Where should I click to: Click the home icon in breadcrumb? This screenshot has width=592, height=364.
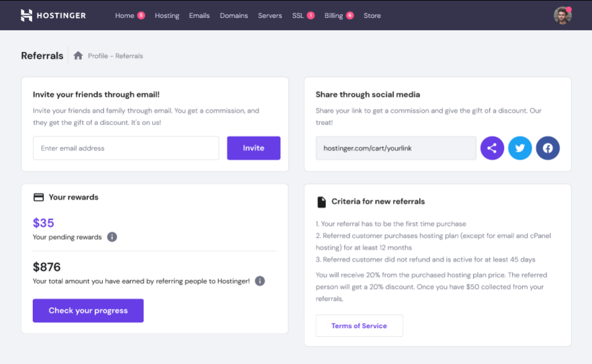[x=78, y=56]
